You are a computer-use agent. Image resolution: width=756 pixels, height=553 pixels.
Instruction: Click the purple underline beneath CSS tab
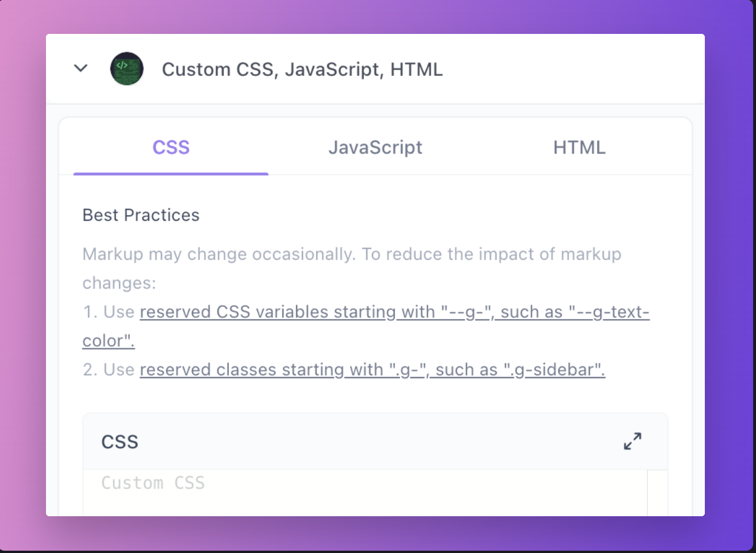click(171, 173)
